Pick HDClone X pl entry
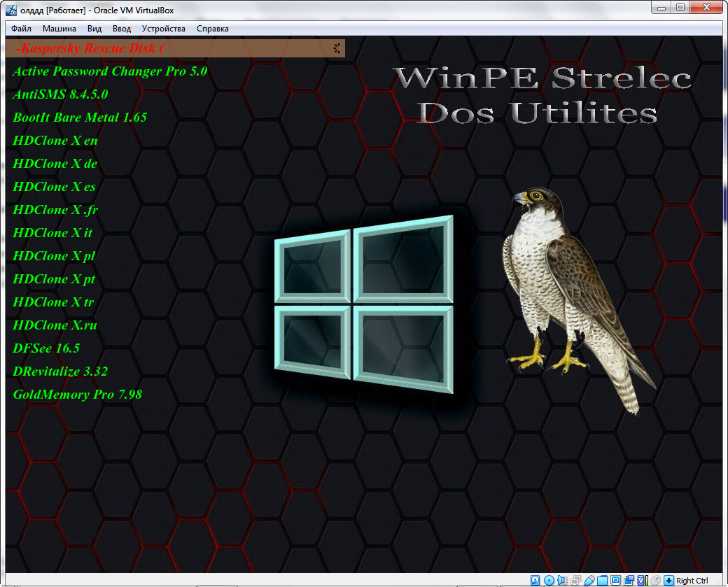Image resolution: width=728 pixels, height=587 pixels. (54, 256)
